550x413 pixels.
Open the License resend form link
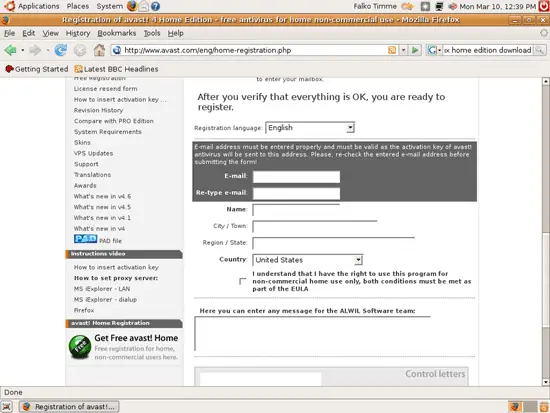click(x=105, y=88)
